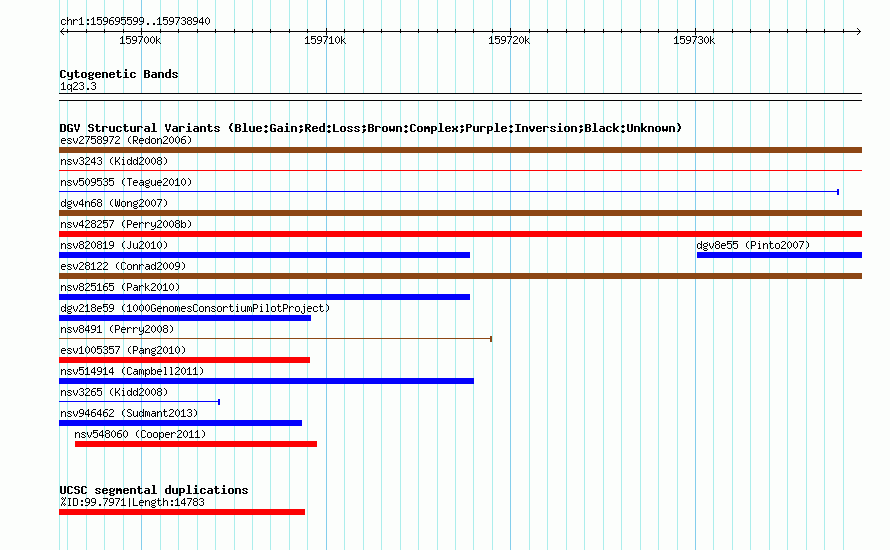Open dgv218e59 (1000GenomesConsortiumPilotProject) label

click(x=195, y=308)
